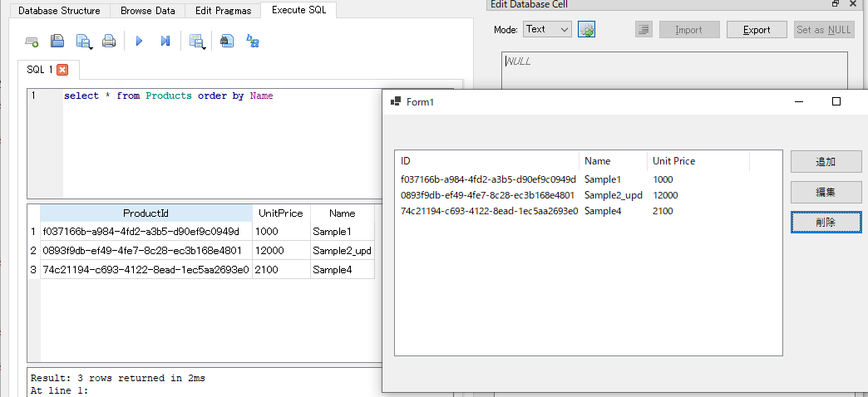Click the 1000 UnitPrice cell in results grid
This screenshot has height=397, width=868.
coord(281,231)
